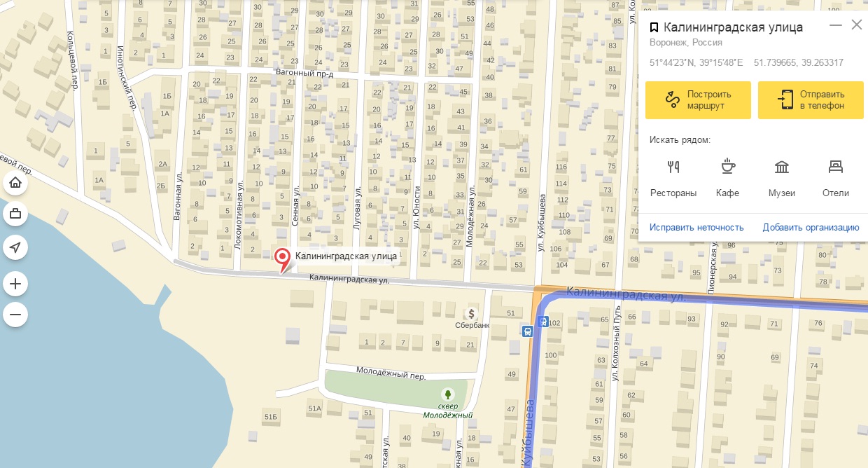The height and width of the screenshot is (468, 868).
Task: Click the Отправить в телефон button
Action: click(x=811, y=100)
